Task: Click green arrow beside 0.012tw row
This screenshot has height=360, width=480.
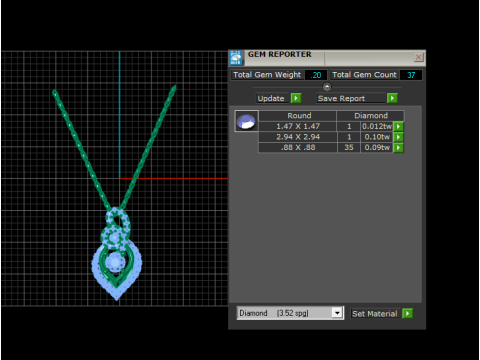Action: (x=398, y=126)
